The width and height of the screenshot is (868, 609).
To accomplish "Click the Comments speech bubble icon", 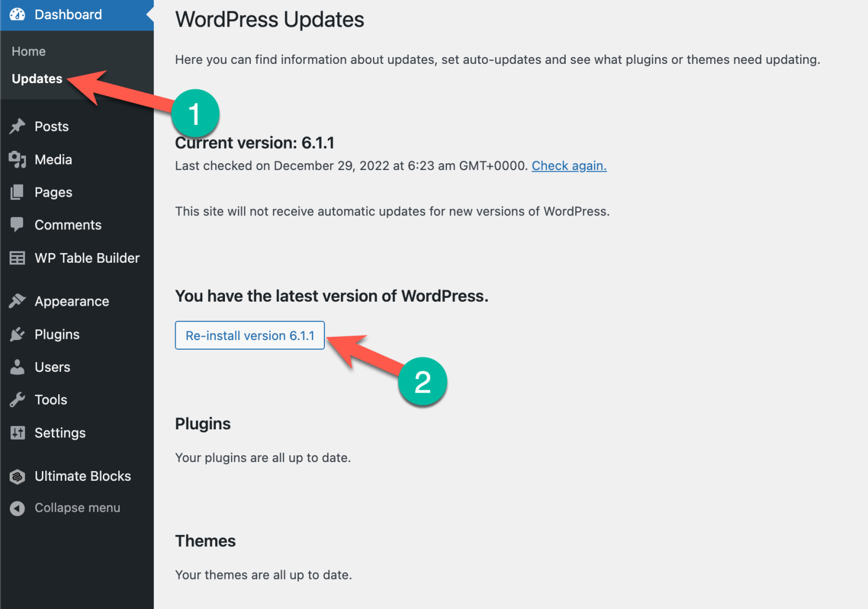I will click(x=18, y=225).
